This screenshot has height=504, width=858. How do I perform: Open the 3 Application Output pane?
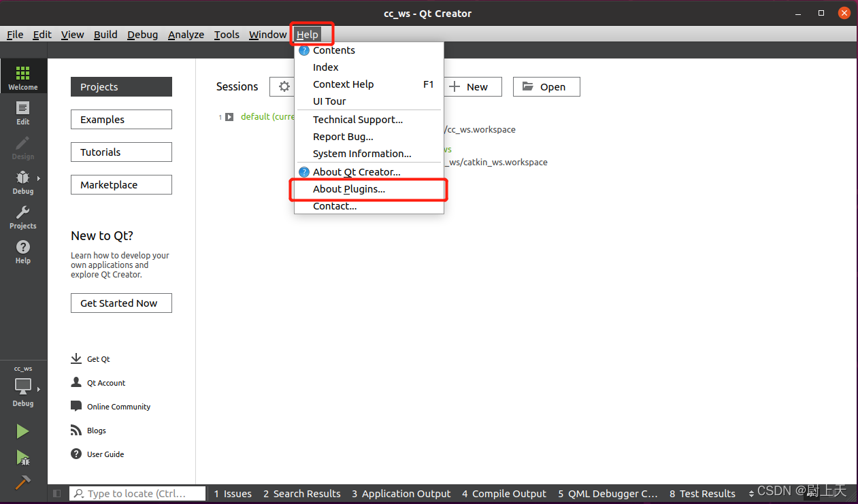[401, 494]
